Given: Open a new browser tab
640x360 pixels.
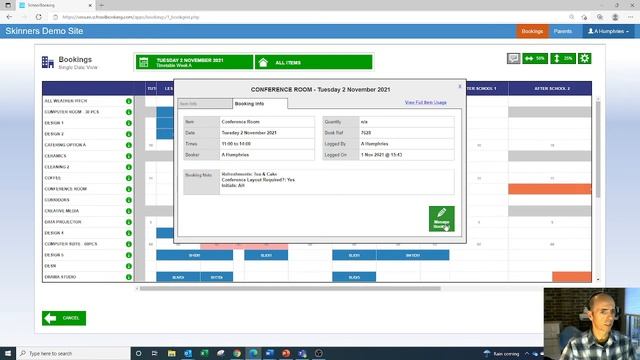Looking at the screenshot, I should point(101,5).
